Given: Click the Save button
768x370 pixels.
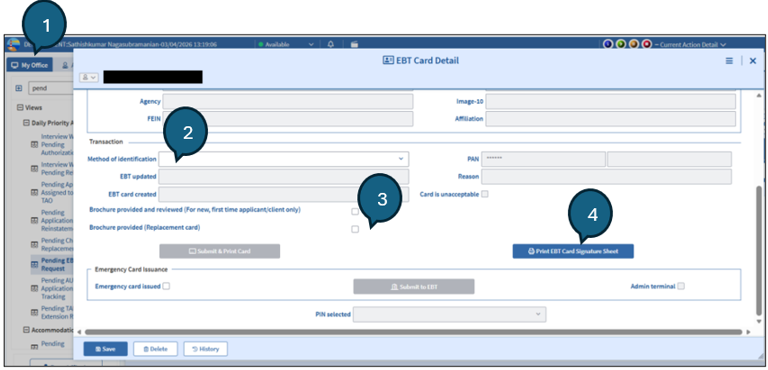Looking at the screenshot, I should click(105, 349).
